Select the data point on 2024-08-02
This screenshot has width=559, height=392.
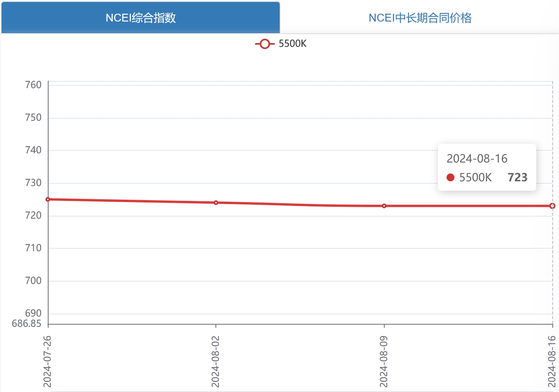coord(216,202)
